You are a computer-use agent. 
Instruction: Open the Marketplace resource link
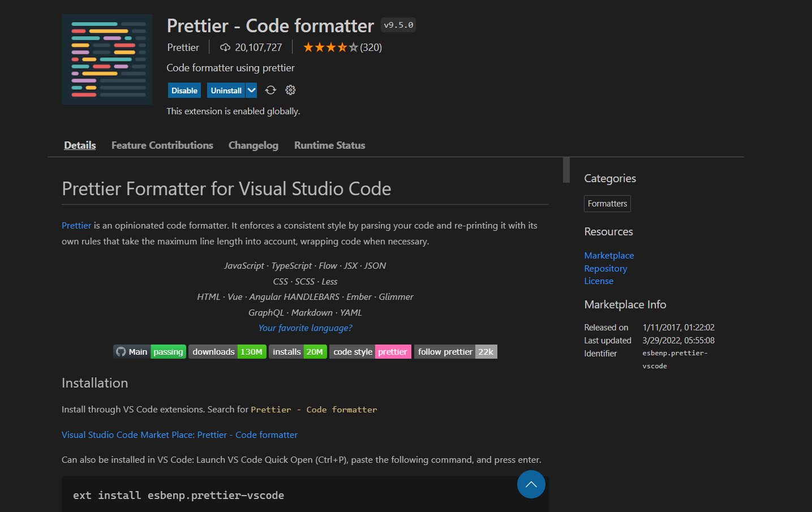tap(609, 256)
